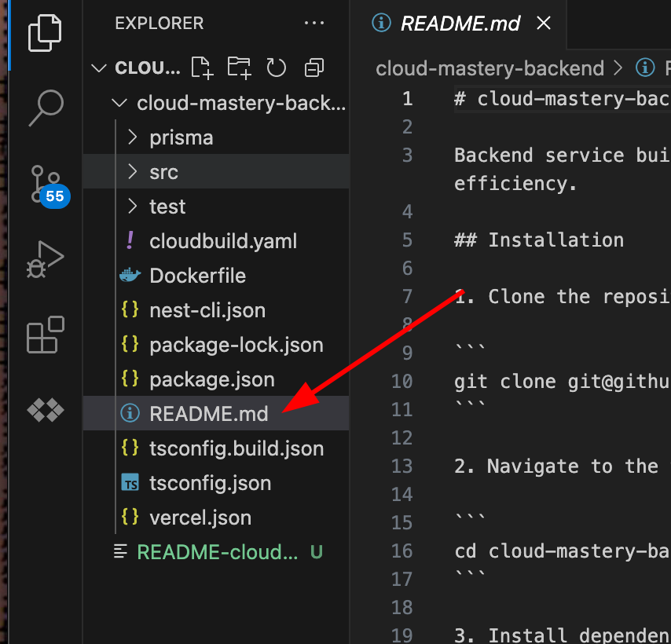Open the Extensions view
Viewport: 671px width, 644px height.
coord(44,335)
